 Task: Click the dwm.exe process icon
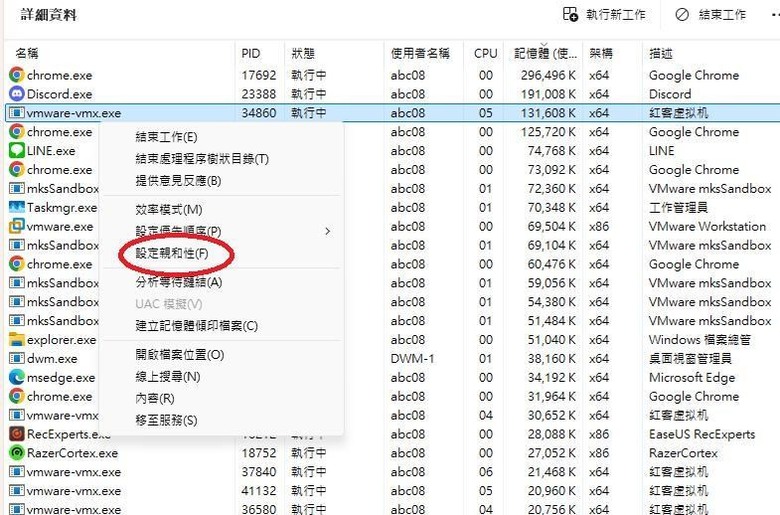point(16,359)
